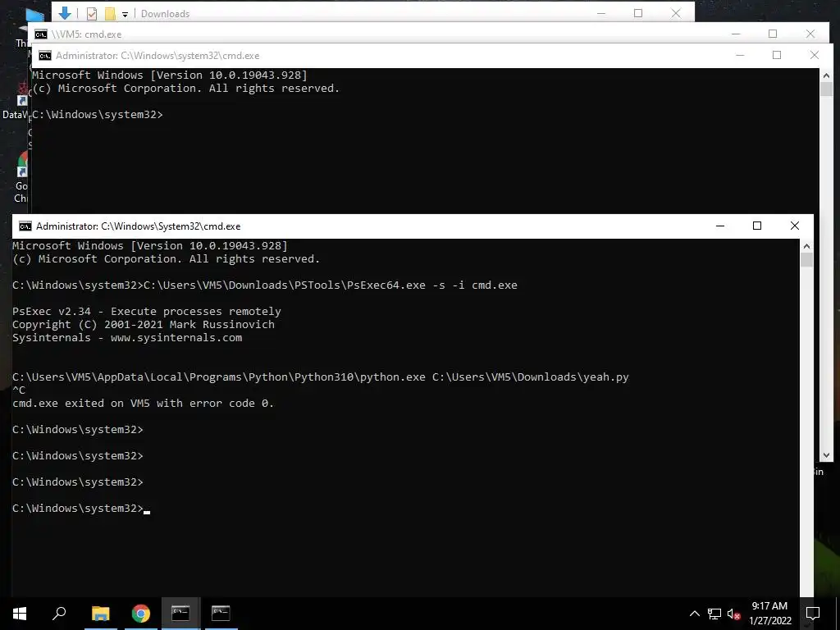Viewport: 840px width, 630px height.
Task: Click the muted volume tray icon
Action: tap(734, 614)
